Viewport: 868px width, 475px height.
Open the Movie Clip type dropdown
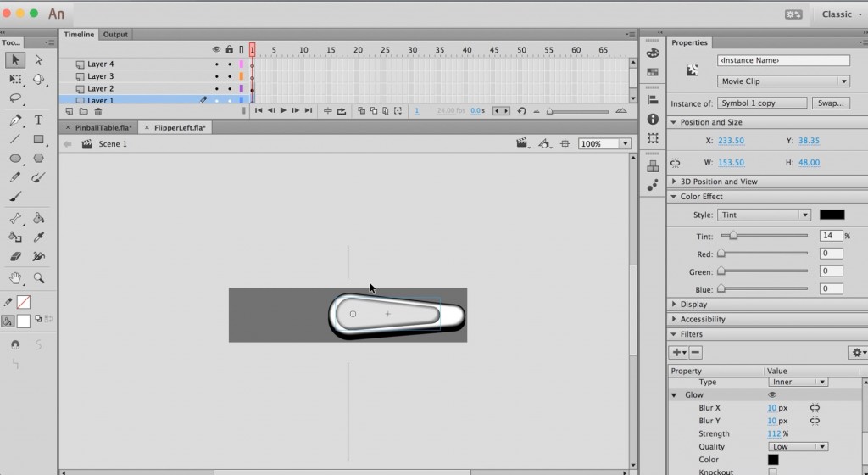[x=782, y=81]
